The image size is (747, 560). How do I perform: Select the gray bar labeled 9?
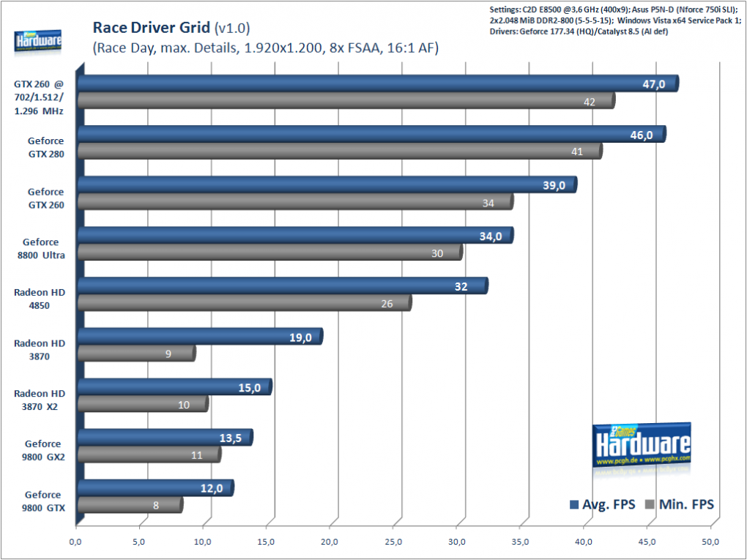pos(137,354)
